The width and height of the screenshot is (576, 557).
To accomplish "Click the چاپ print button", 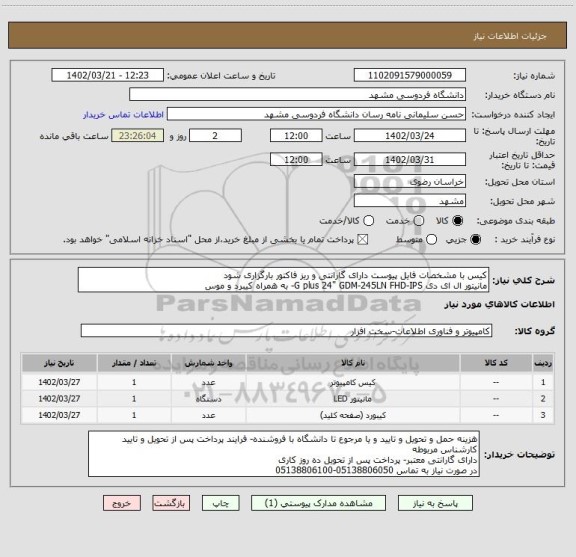I will [221, 503].
